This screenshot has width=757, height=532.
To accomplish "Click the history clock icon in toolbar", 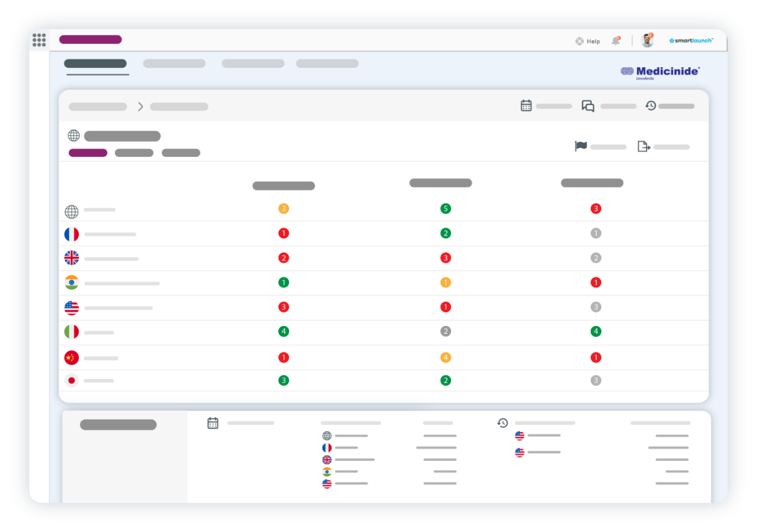I will (x=650, y=105).
